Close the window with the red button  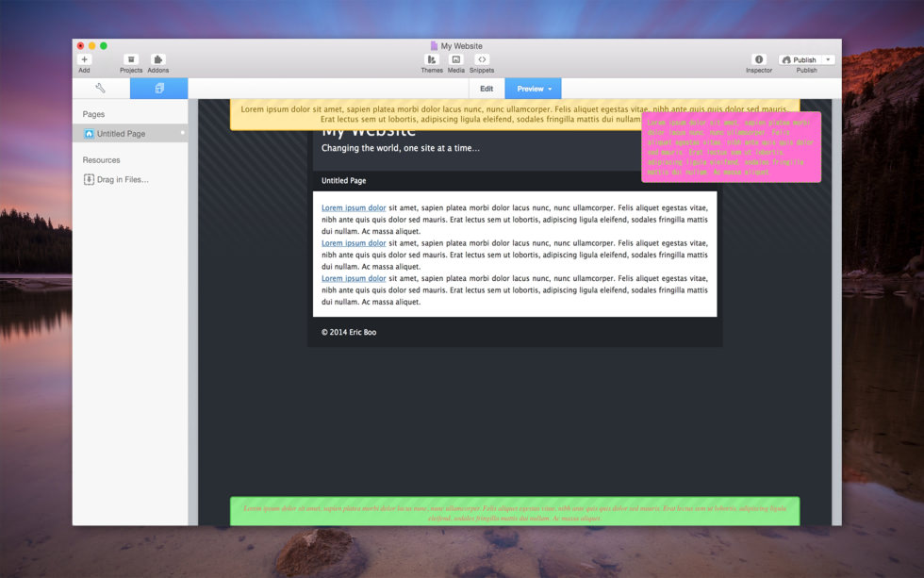tap(81, 46)
